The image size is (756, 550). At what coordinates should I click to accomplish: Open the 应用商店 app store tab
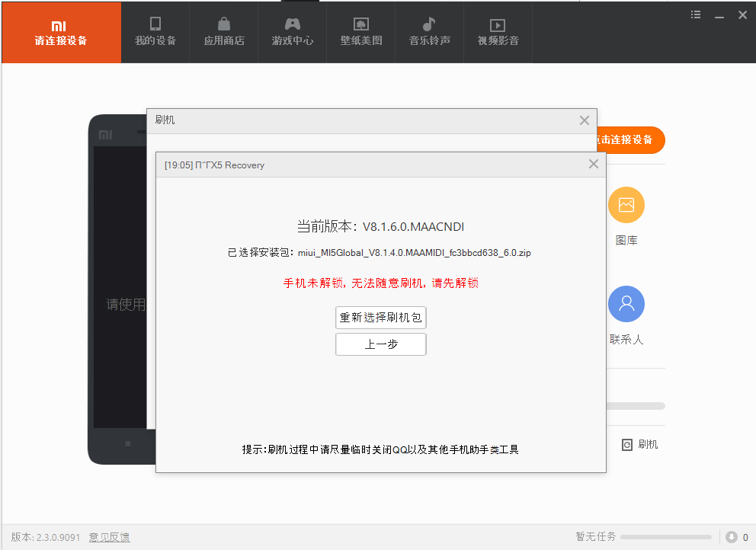pyautogui.click(x=224, y=32)
